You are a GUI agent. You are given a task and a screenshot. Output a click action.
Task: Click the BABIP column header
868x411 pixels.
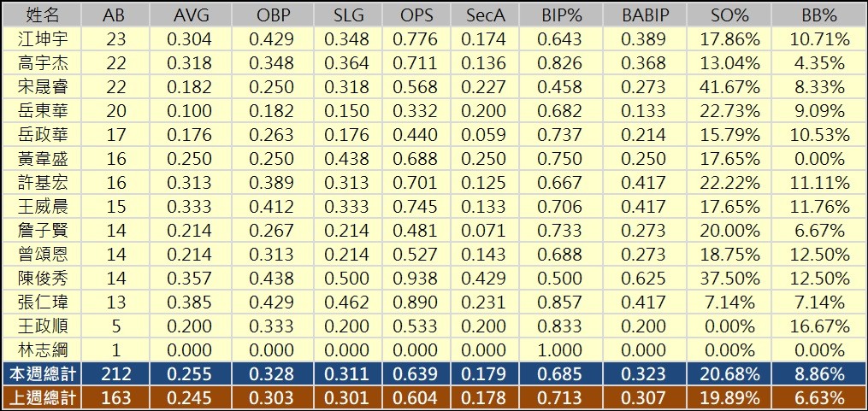coord(643,15)
